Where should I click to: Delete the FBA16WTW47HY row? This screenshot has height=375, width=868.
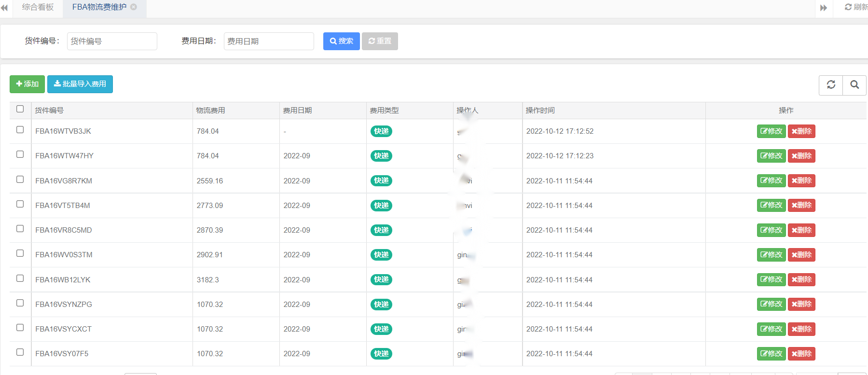[x=801, y=156]
